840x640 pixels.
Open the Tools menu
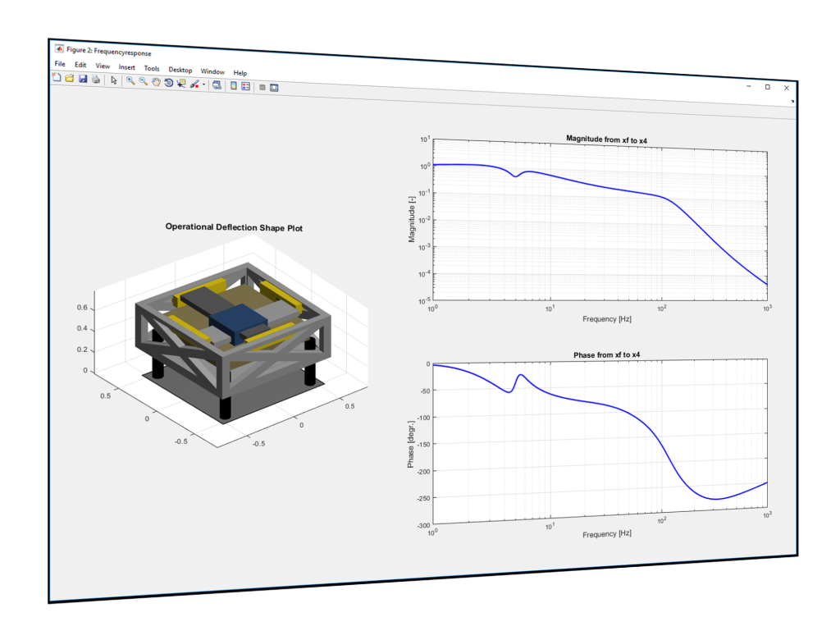152,69
